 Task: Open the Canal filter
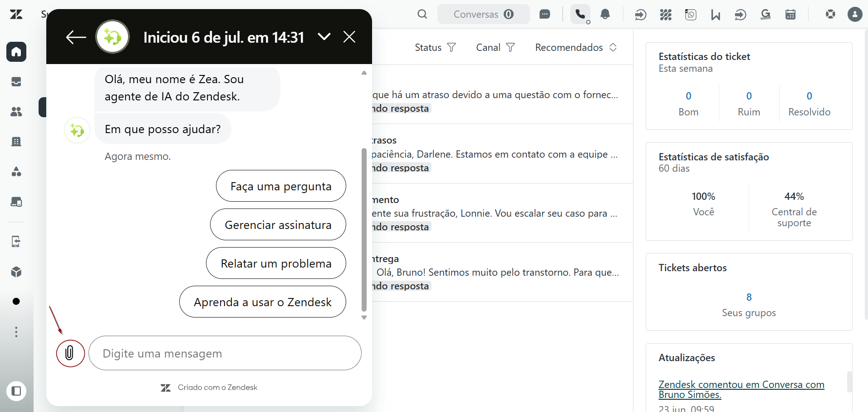(495, 47)
